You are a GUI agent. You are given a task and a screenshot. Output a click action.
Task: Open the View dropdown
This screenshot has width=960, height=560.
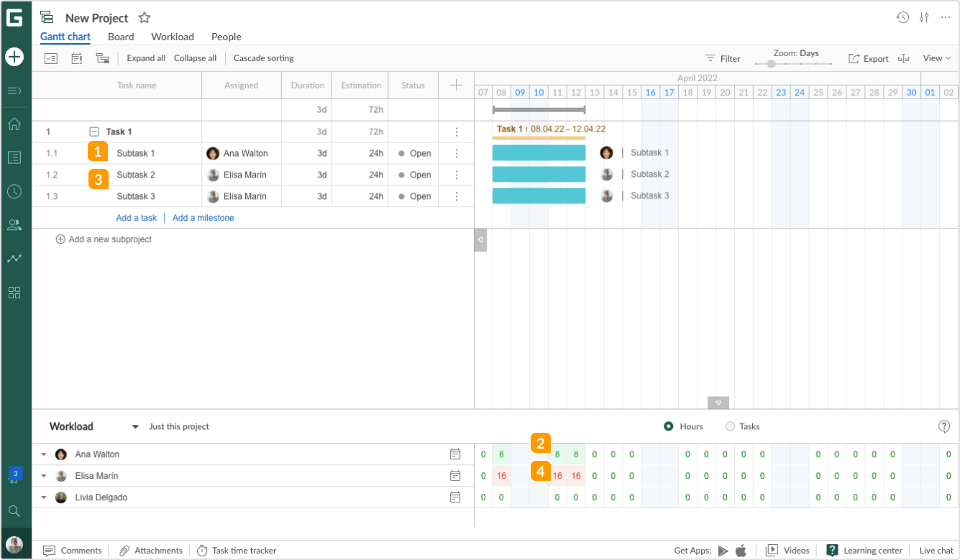coord(934,58)
